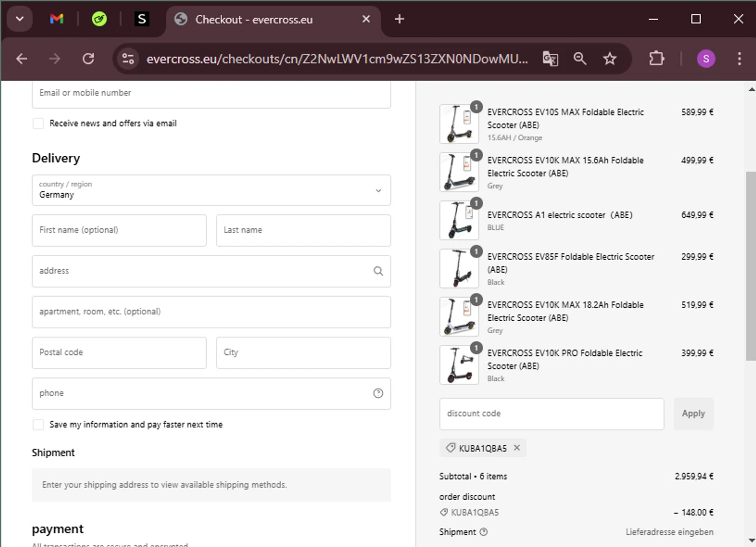
Task: Click the EV85F scooter thumbnail
Action: pyautogui.click(x=459, y=268)
